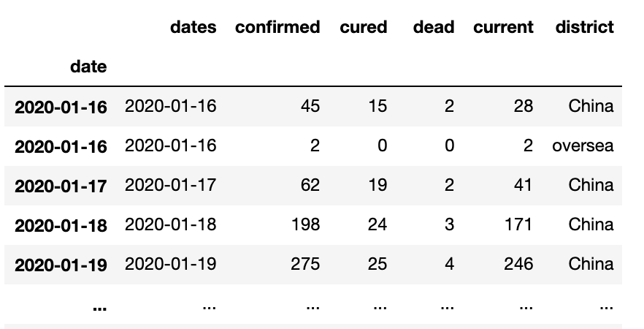
Task: Select the cured column header
Action: click(x=364, y=27)
